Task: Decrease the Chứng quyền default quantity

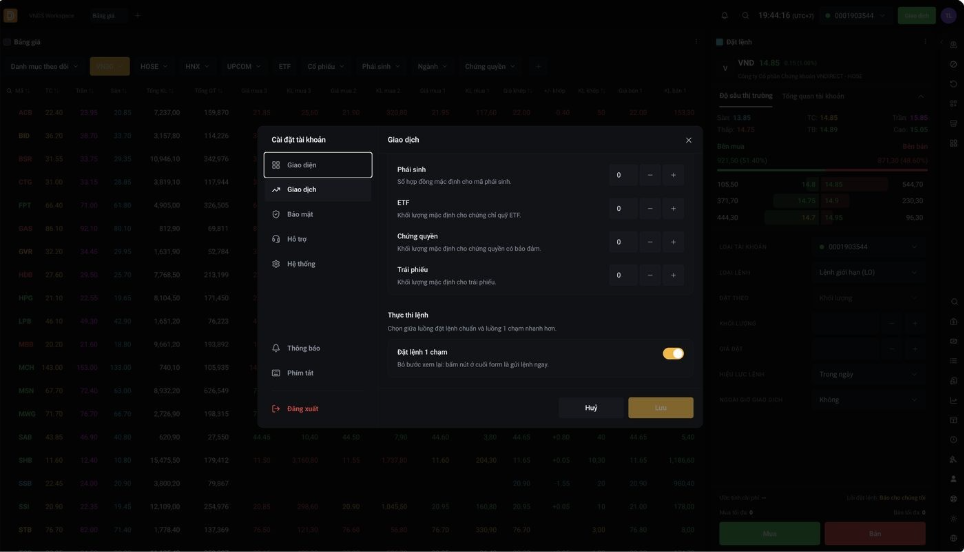Action: tap(650, 242)
